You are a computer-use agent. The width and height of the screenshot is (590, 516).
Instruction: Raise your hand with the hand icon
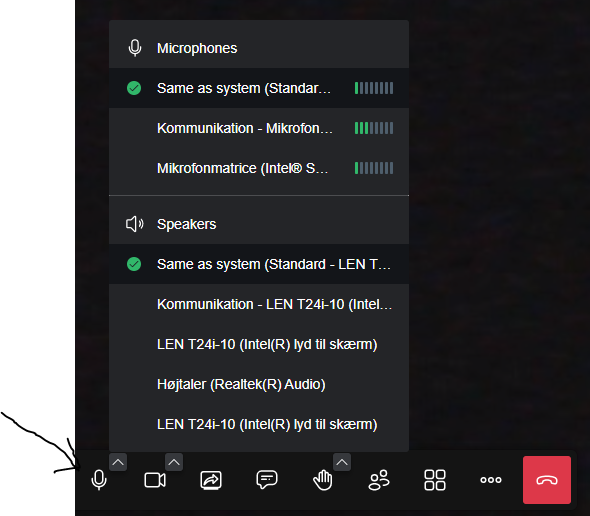coord(322,480)
